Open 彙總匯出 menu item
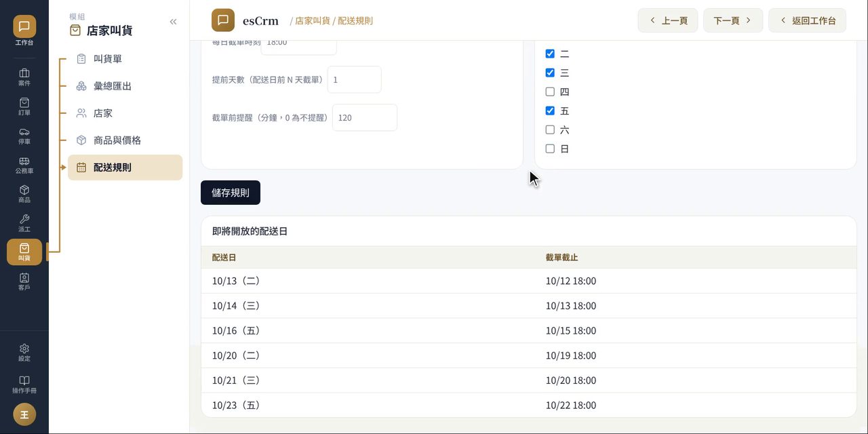The height and width of the screenshot is (434, 868). coord(125,86)
